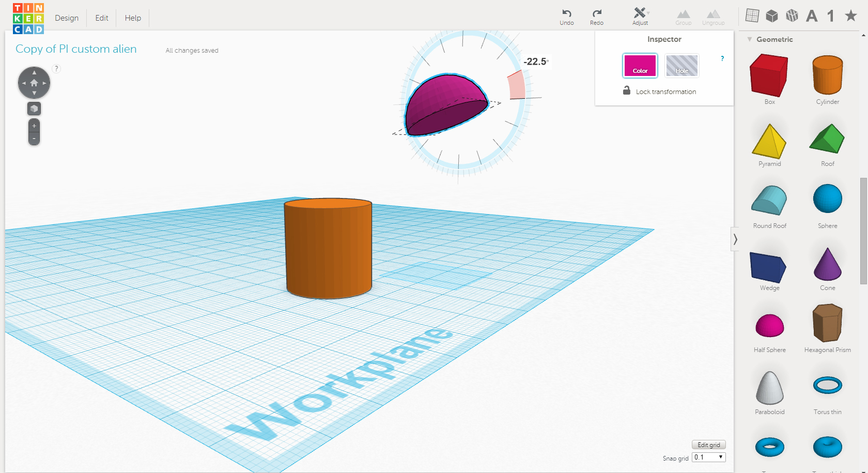Collapse the Geometric shapes section

(x=750, y=39)
